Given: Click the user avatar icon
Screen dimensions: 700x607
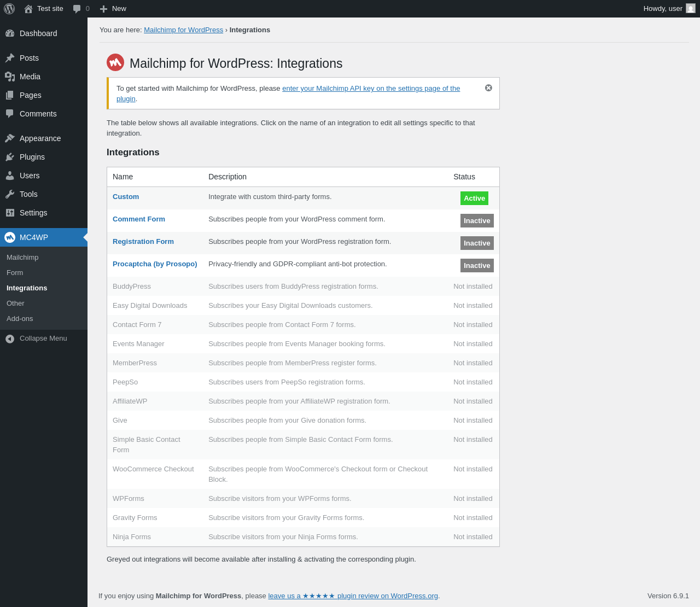Looking at the screenshot, I should pyautogui.click(x=691, y=9).
